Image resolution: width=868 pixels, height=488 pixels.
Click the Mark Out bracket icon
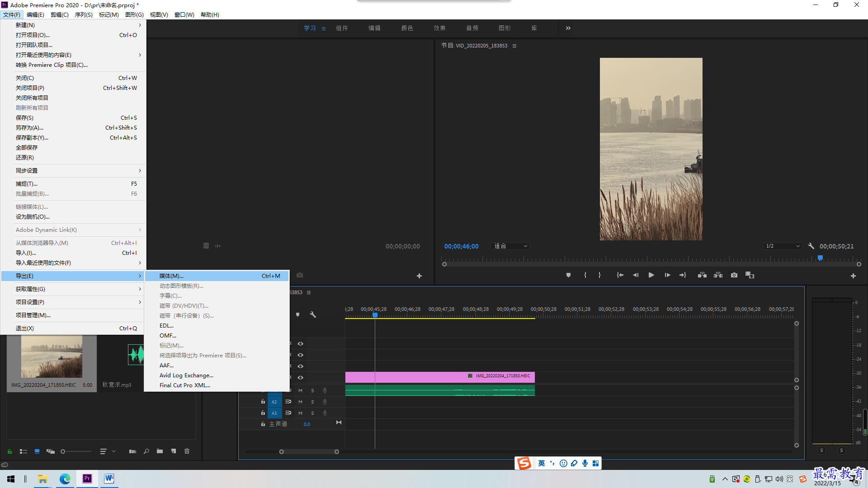click(x=599, y=275)
